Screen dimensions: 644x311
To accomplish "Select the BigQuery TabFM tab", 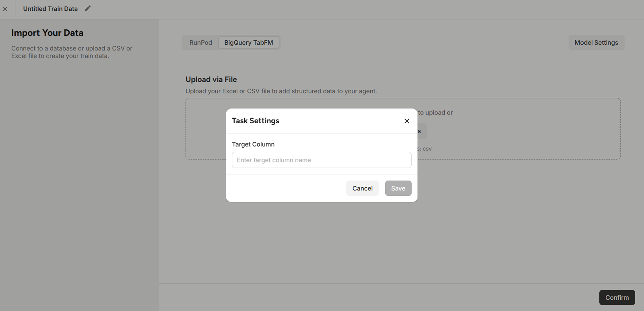I will [249, 43].
